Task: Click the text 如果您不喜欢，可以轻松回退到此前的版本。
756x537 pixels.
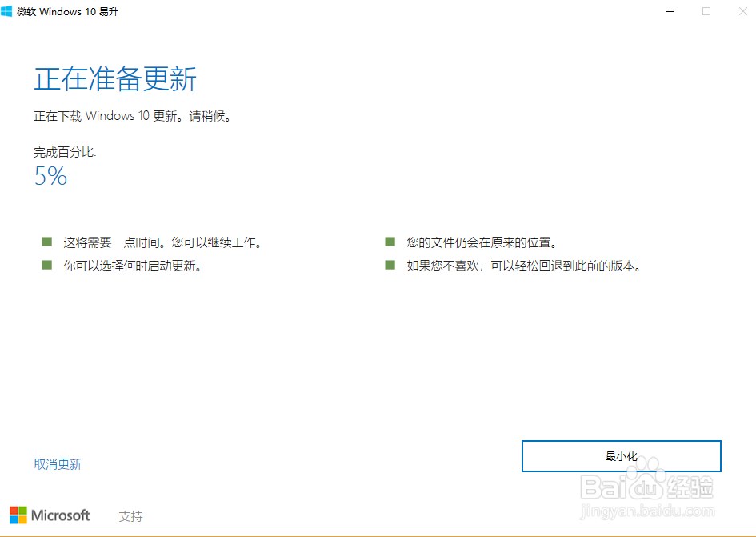Action: pos(524,266)
